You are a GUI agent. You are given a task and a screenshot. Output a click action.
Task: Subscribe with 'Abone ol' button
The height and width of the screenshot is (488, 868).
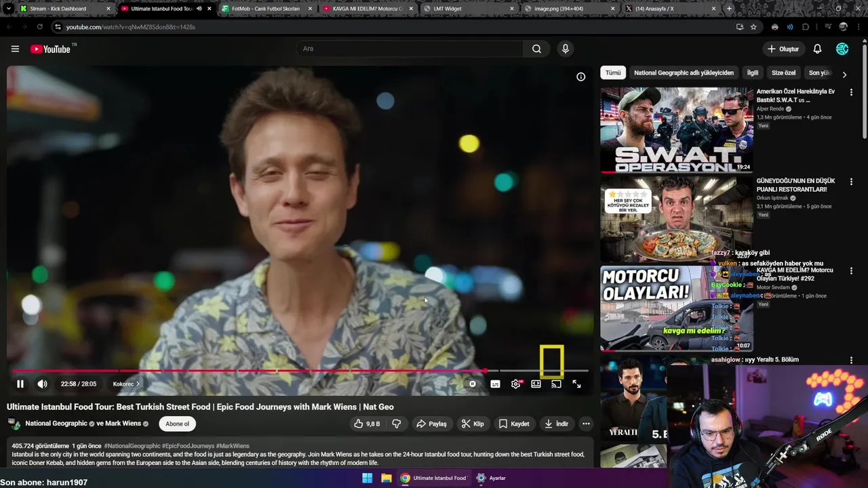(x=177, y=424)
